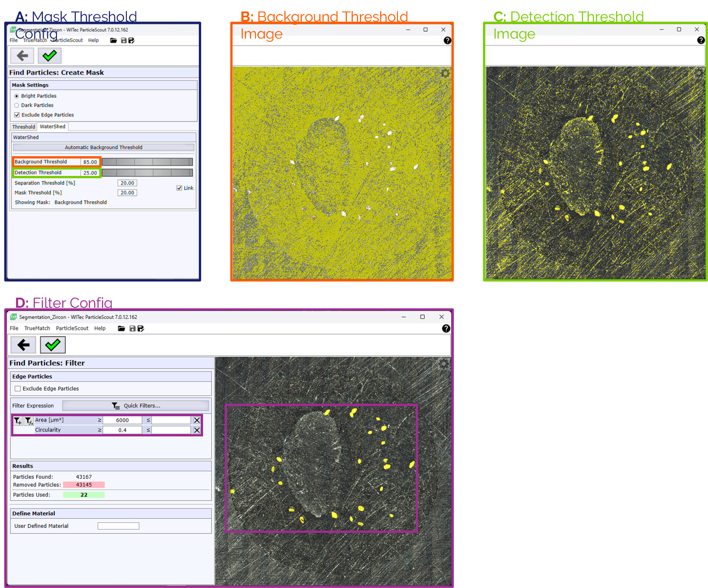Toggle the Link checkbox near Separation Threshold
Image resolution: width=708 pixels, height=588 pixels.
[x=179, y=187]
